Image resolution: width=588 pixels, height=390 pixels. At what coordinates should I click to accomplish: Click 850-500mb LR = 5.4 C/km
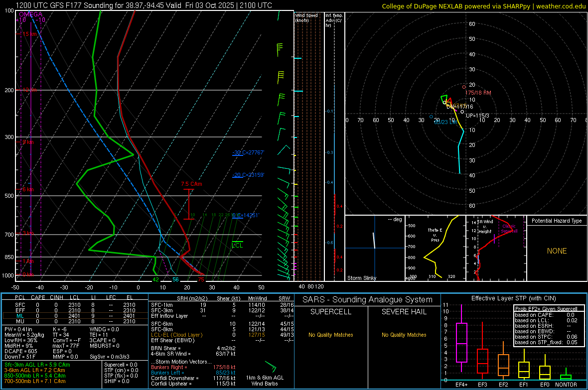[x=35, y=376]
